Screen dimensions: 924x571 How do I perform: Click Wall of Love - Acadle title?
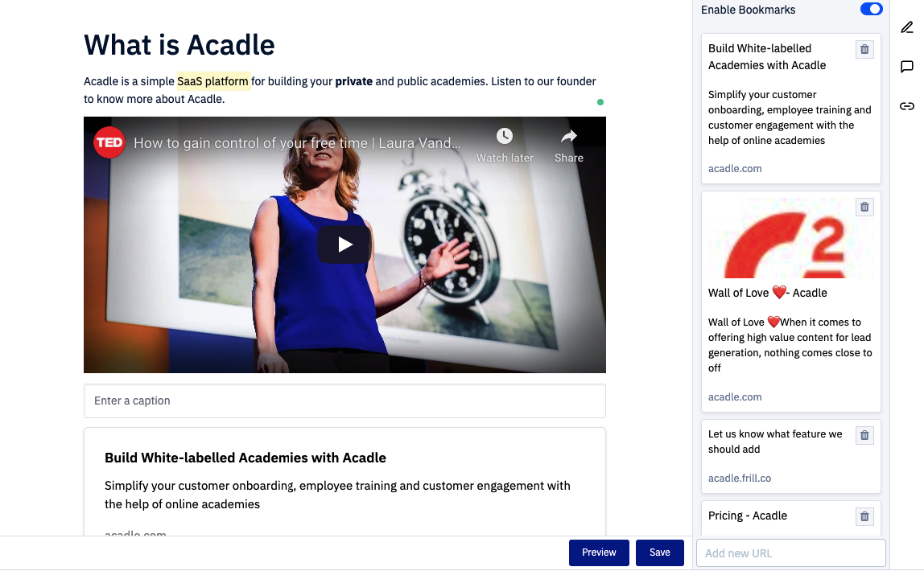click(x=767, y=294)
